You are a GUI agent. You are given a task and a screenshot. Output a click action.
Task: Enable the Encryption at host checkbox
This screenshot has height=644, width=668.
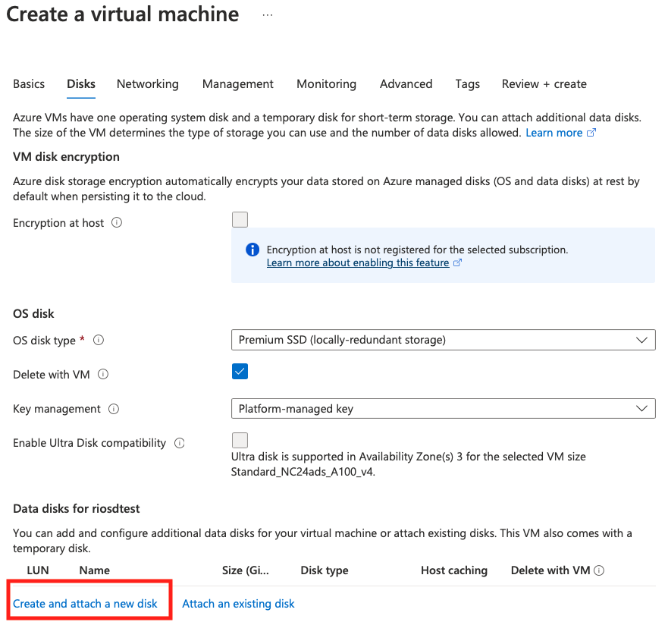(240, 220)
